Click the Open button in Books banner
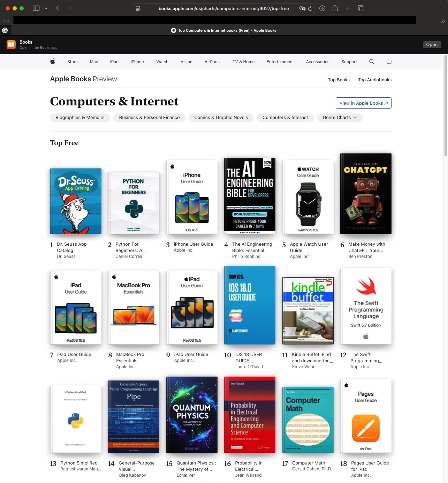Screen dimensions: 448x483 tap(432, 45)
